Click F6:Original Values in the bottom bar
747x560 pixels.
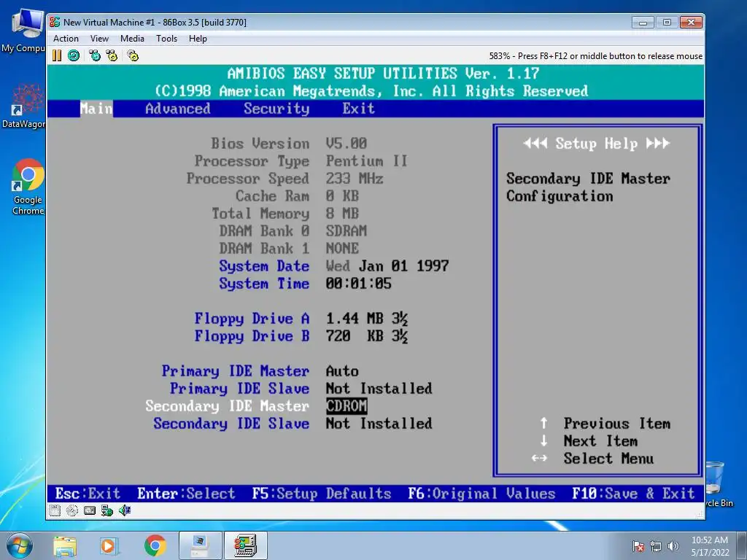click(481, 494)
